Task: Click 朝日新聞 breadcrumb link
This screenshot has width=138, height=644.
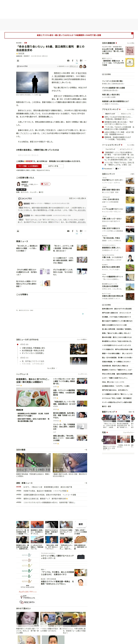Action: click(19, 43)
